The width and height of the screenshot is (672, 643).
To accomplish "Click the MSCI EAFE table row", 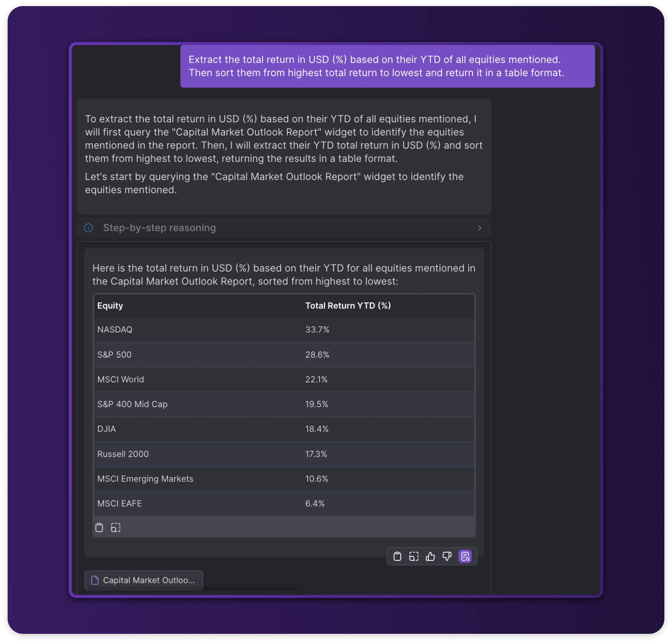I will tap(119, 504).
